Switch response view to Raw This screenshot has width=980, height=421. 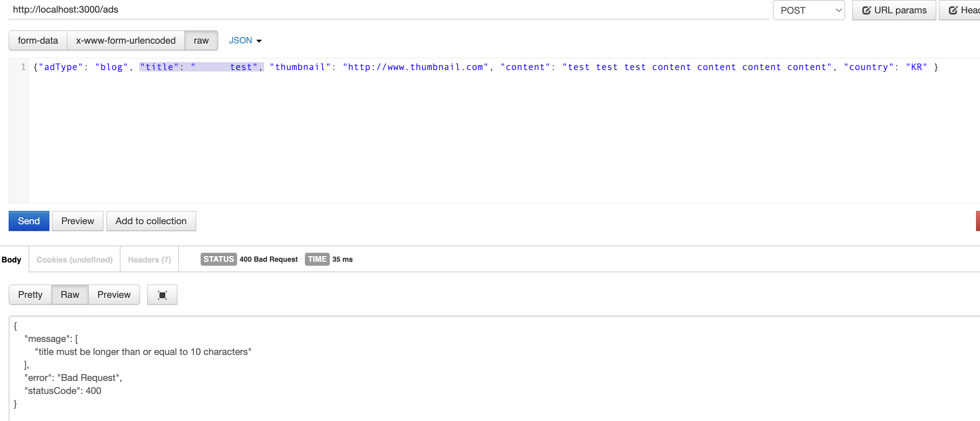70,295
